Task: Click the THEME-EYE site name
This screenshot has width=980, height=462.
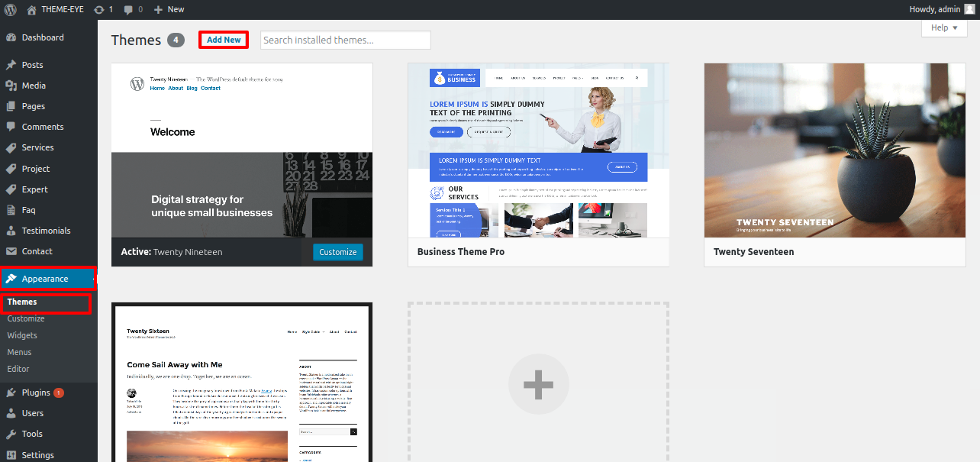Action: pyautogui.click(x=63, y=9)
